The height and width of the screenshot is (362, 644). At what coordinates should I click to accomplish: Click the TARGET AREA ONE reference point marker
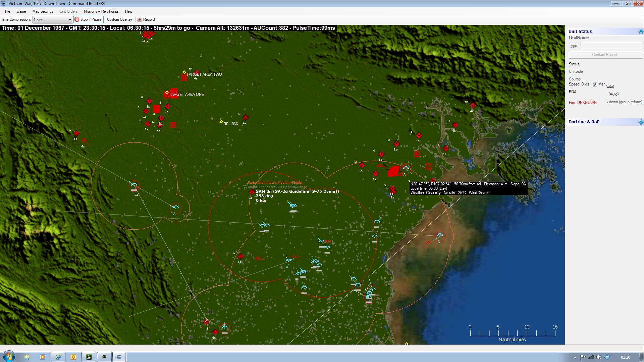167,93
